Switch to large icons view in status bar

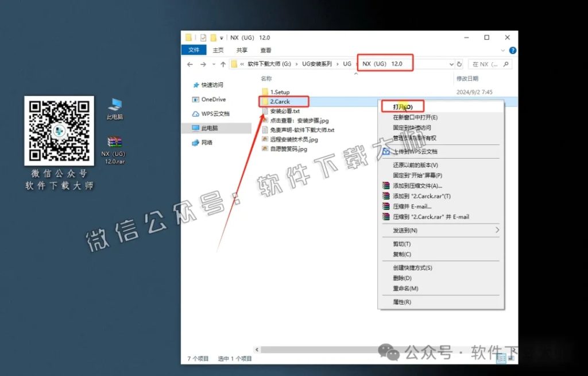coord(511,358)
